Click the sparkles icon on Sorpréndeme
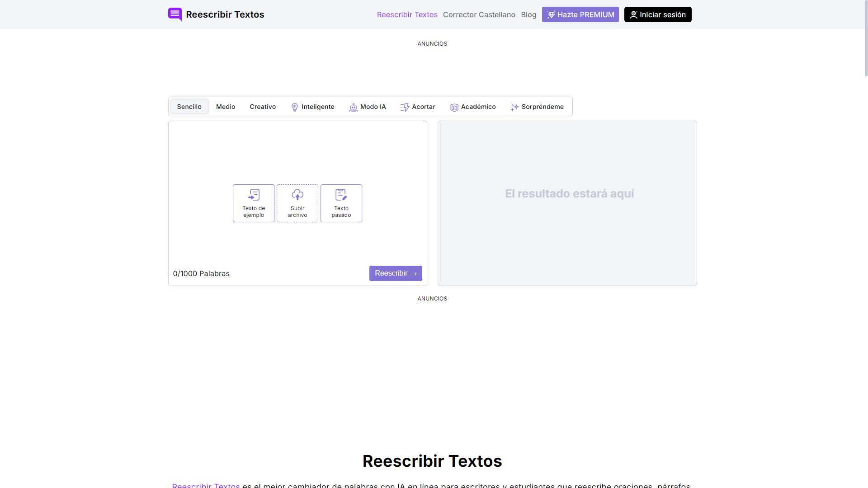This screenshot has width=868, height=488. pos(514,107)
